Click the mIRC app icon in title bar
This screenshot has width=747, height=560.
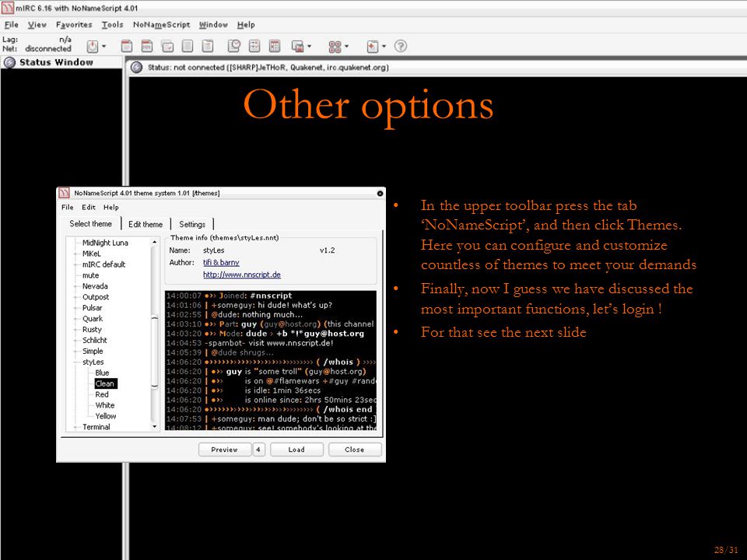tap(8, 8)
